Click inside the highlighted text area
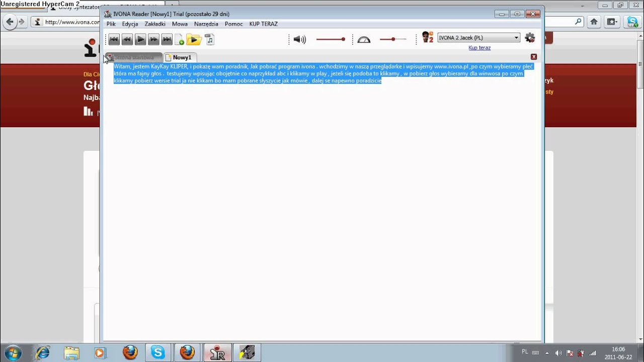This screenshot has width=644, height=362. pos(323,73)
